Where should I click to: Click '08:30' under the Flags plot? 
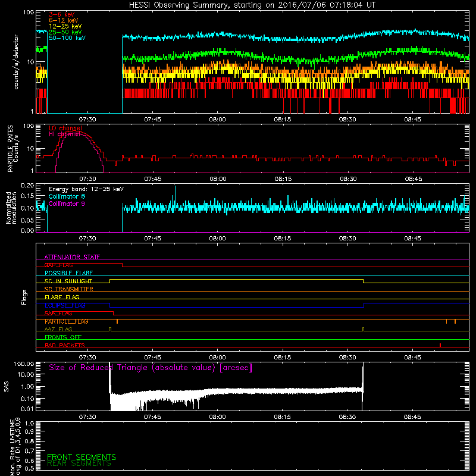[x=347, y=358]
